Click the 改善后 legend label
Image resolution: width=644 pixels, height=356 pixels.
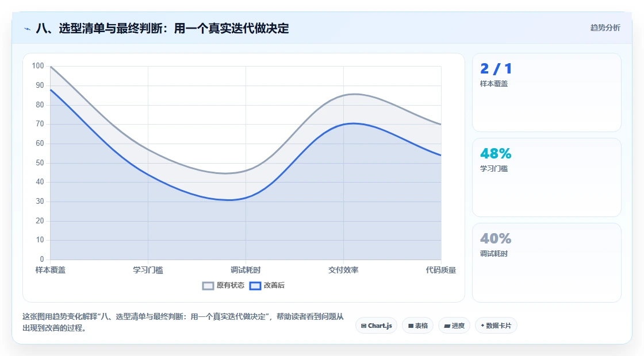pos(274,285)
